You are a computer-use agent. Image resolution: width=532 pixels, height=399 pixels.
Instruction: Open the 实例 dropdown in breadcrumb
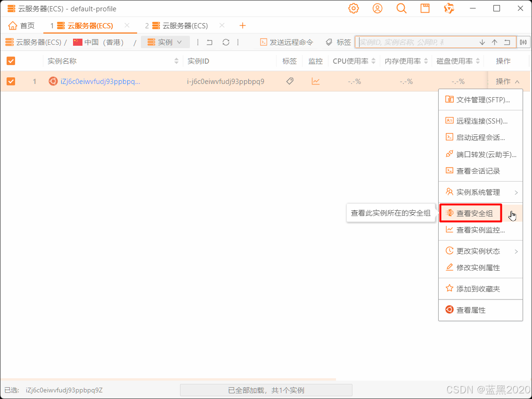165,42
